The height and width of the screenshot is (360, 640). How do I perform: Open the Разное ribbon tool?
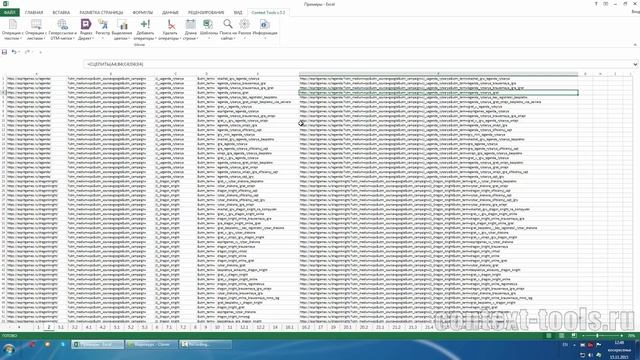pos(244,29)
